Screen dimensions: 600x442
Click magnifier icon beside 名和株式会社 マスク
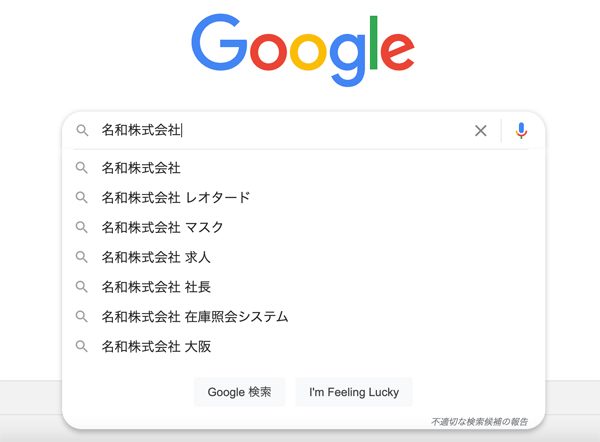[x=82, y=227]
